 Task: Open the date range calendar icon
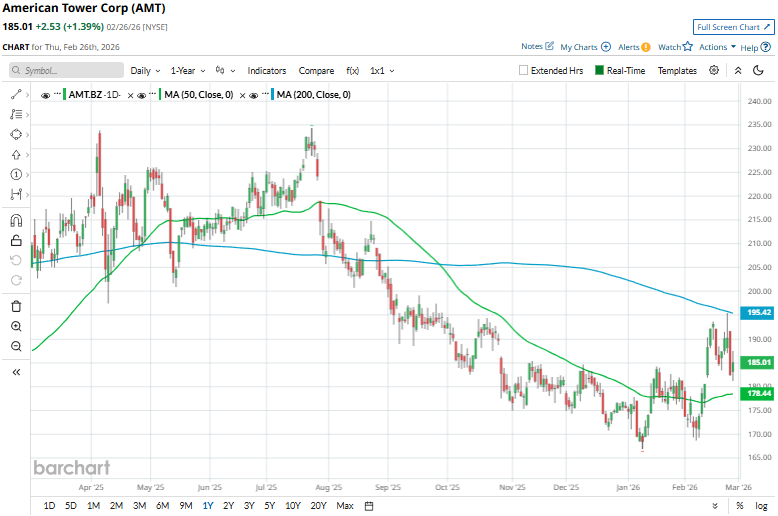tap(369, 506)
